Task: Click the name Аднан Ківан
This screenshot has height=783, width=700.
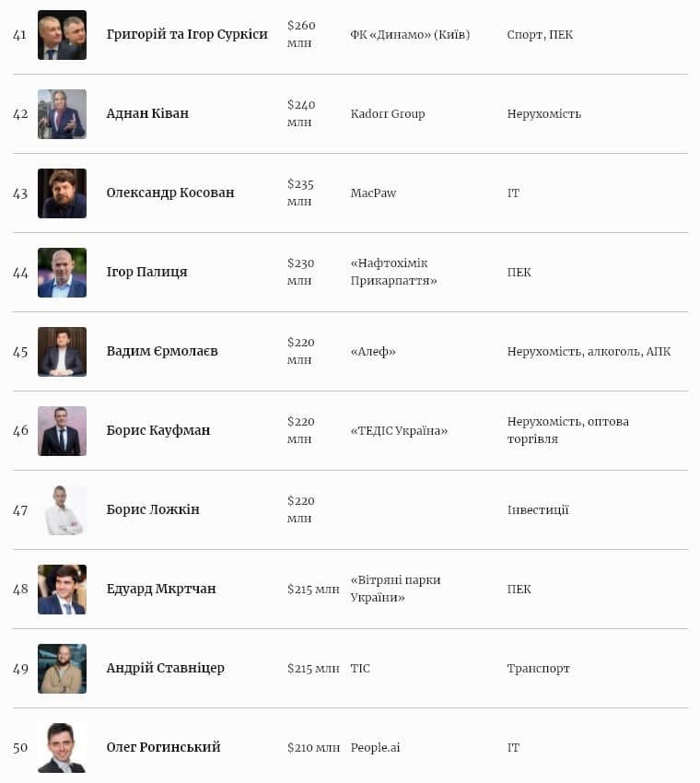Action: (147, 113)
